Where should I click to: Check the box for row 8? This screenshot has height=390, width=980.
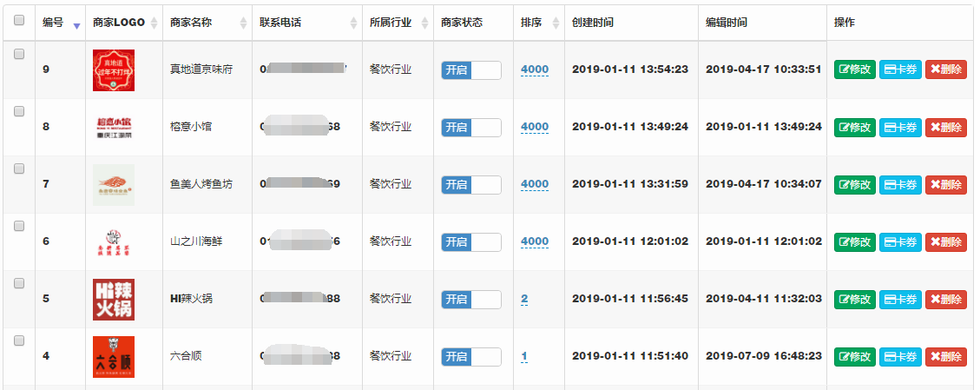tap(19, 111)
